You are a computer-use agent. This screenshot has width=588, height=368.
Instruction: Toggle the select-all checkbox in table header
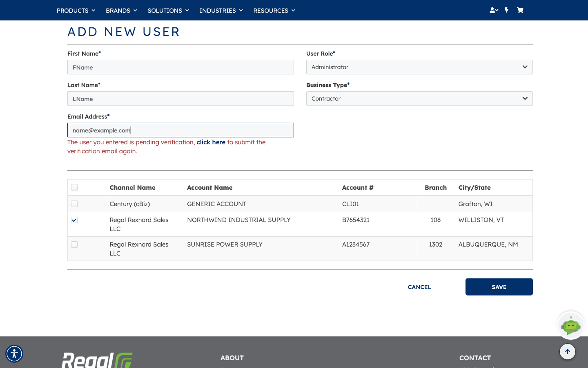(74, 187)
